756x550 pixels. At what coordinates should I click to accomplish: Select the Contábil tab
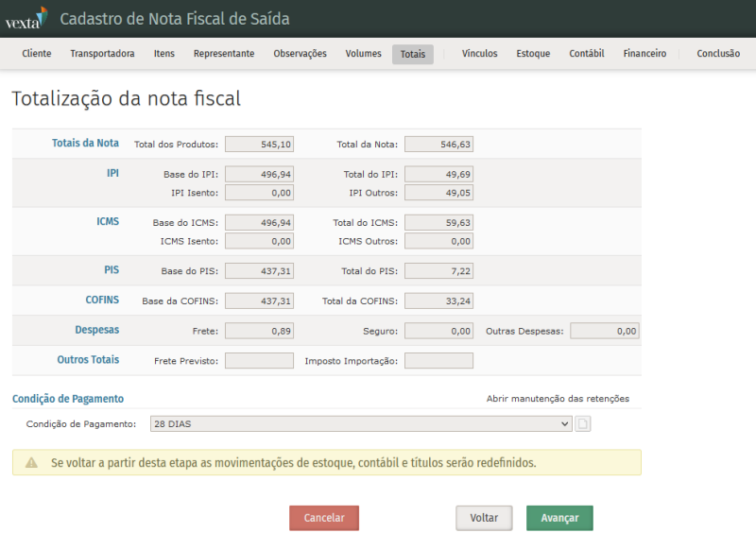586,54
